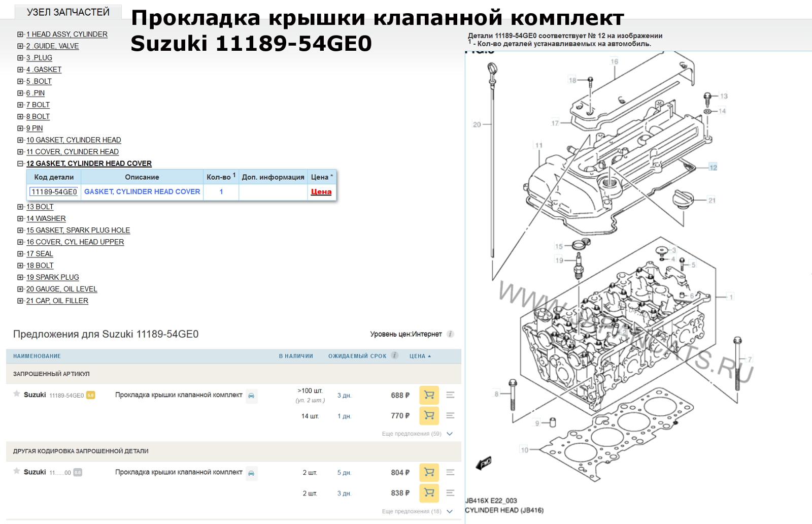Sort by НАИМЕНОВАНИЕ column header
Image resolution: width=812 pixels, height=524 pixels.
point(37,356)
